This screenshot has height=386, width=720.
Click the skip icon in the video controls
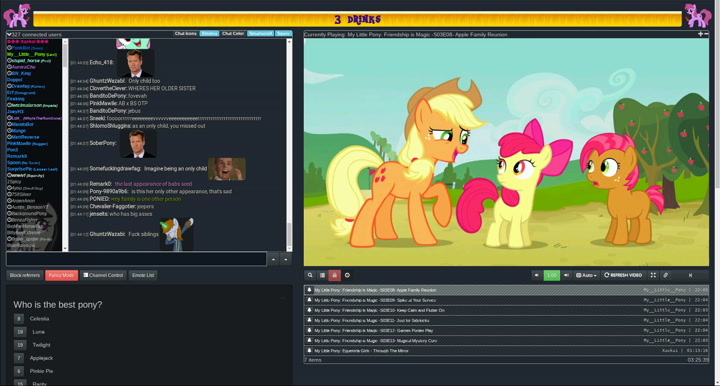[690, 275]
